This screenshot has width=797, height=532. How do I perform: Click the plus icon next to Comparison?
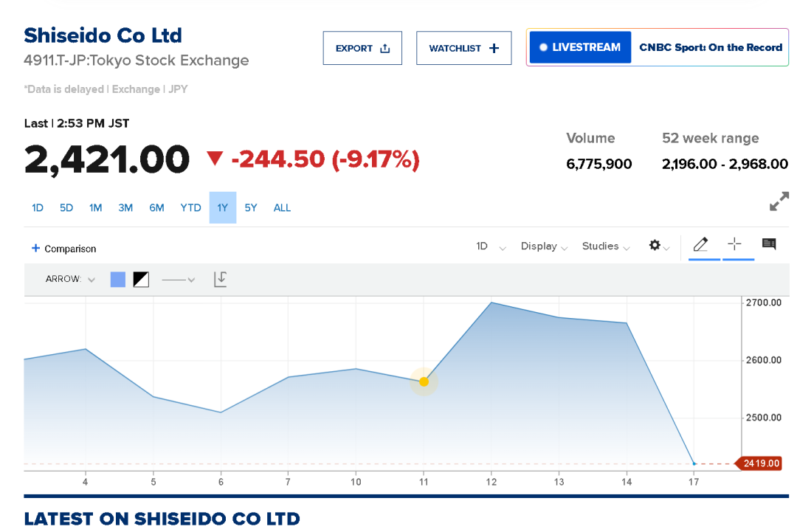35,249
